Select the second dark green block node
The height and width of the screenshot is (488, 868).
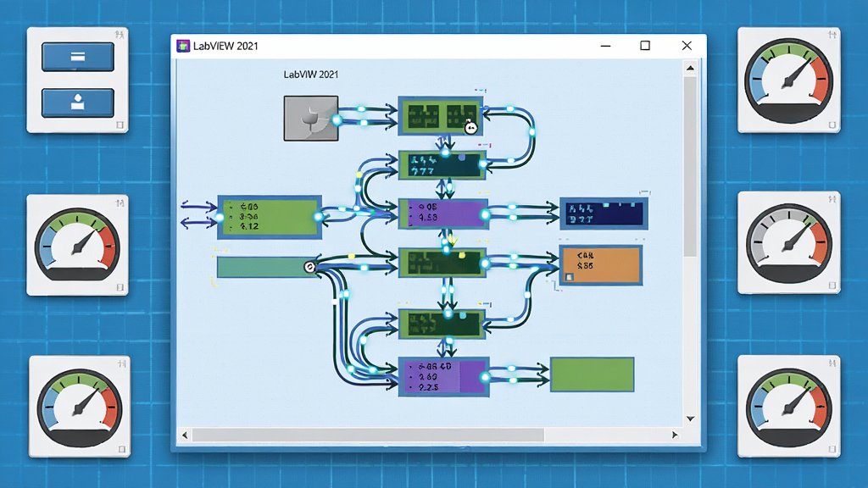click(x=442, y=165)
